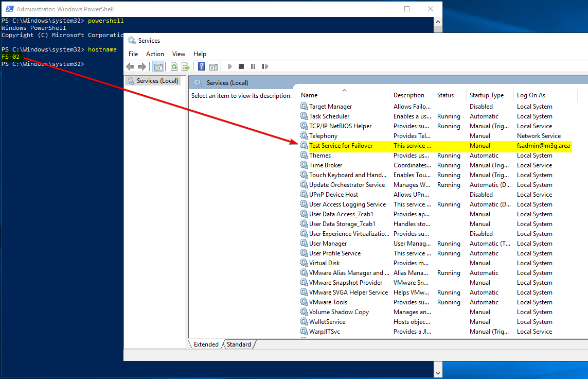
Task: Switch to the Extended tab
Action: pyautogui.click(x=206, y=344)
